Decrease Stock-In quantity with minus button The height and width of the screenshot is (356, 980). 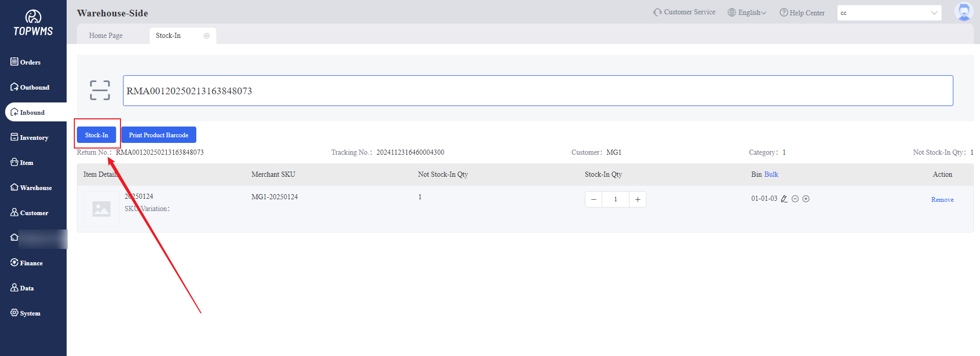click(594, 199)
